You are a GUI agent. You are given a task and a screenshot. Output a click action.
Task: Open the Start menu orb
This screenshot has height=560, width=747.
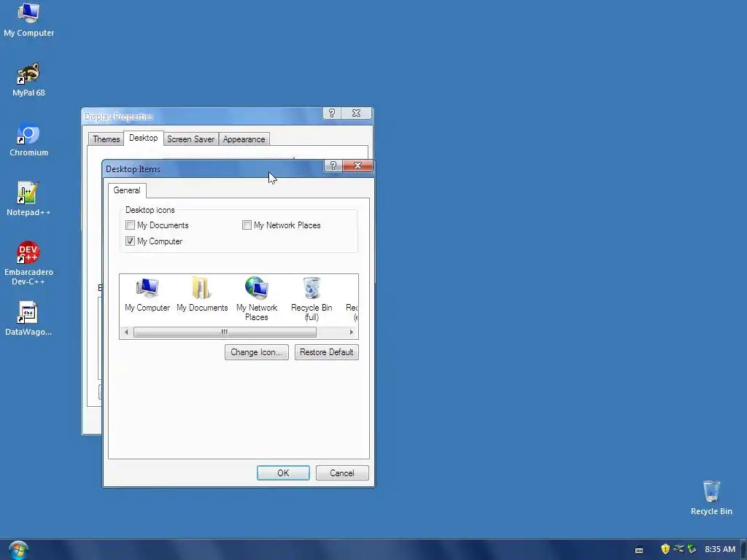click(18, 550)
